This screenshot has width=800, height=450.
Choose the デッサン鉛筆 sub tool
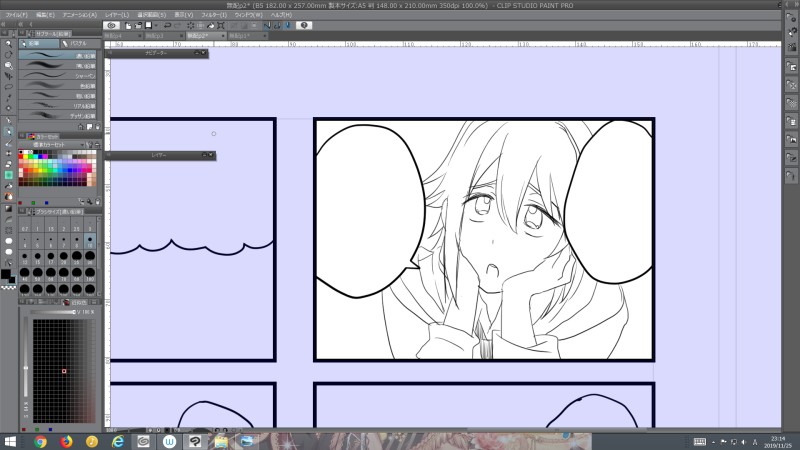tap(57, 115)
